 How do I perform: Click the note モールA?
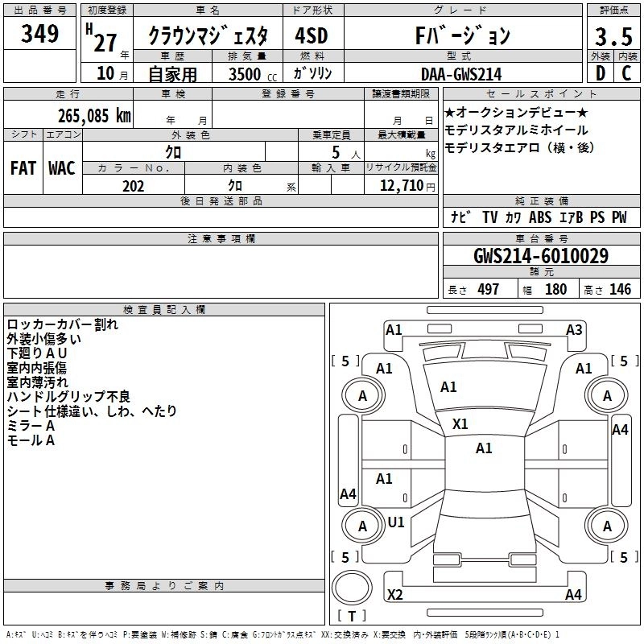click(31, 440)
